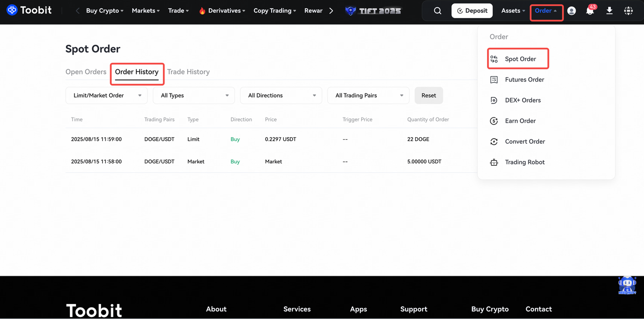Click the Time column header
The width and height of the screenshot is (644, 319).
pyautogui.click(x=76, y=120)
